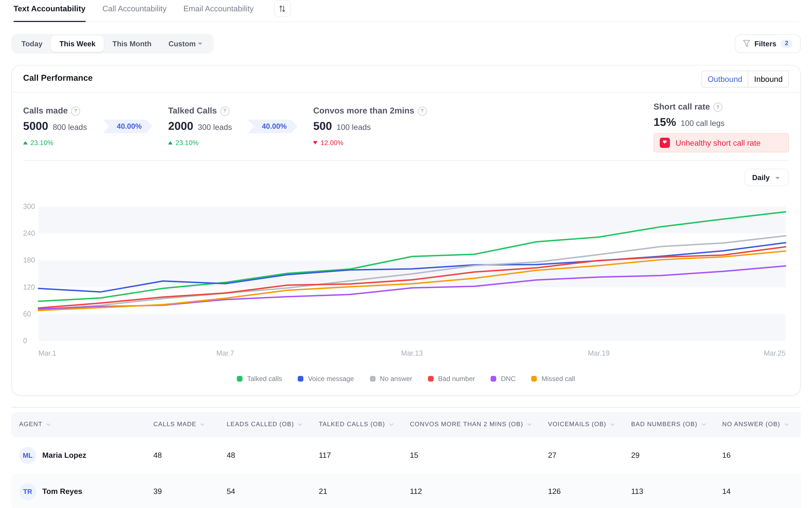Click the Call Performance heading
Viewport: 812px width, 508px height.
[58, 78]
